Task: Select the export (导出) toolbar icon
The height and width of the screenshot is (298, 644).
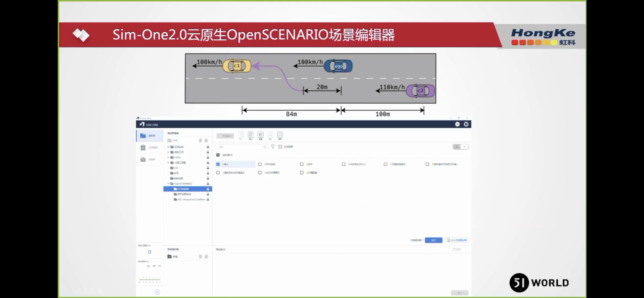Action: pos(251,135)
